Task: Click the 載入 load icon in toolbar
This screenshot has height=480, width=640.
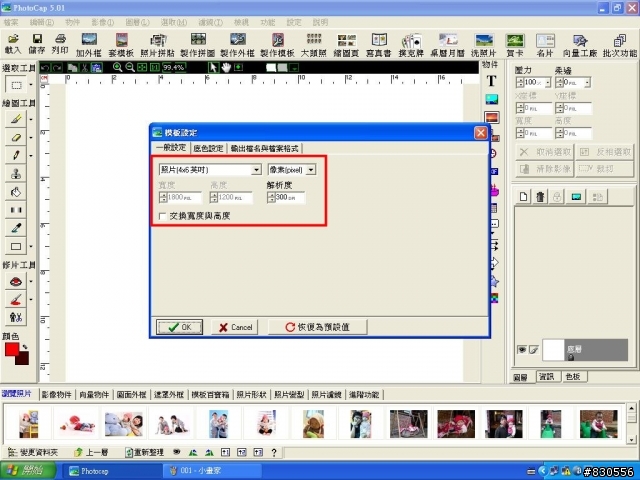Action: (13, 44)
